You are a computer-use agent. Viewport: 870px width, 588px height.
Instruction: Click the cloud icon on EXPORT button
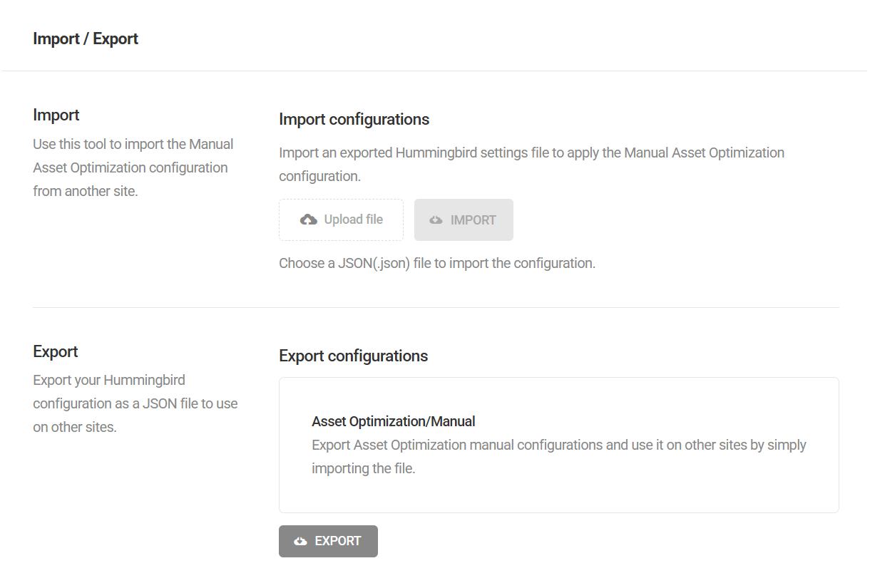tap(300, 541)
